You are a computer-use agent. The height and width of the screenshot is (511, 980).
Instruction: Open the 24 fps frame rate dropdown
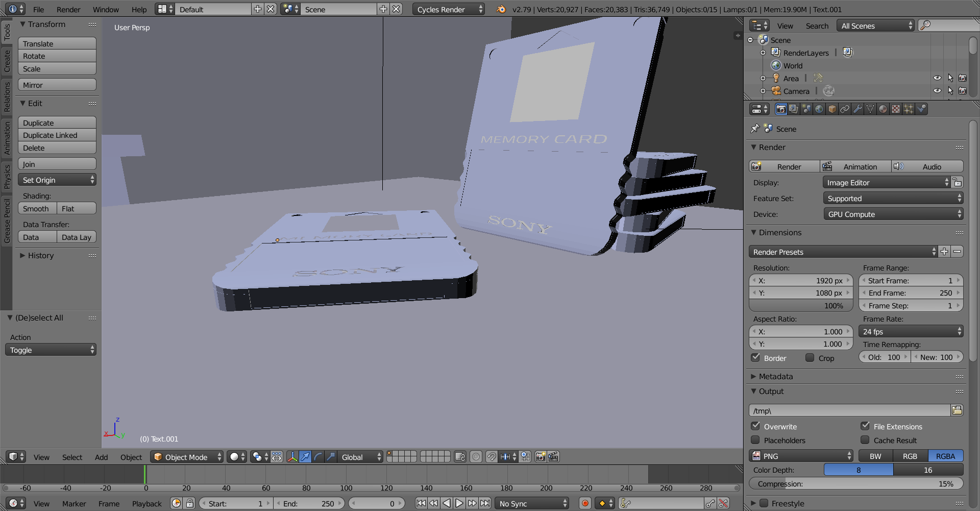click(911, 331)
